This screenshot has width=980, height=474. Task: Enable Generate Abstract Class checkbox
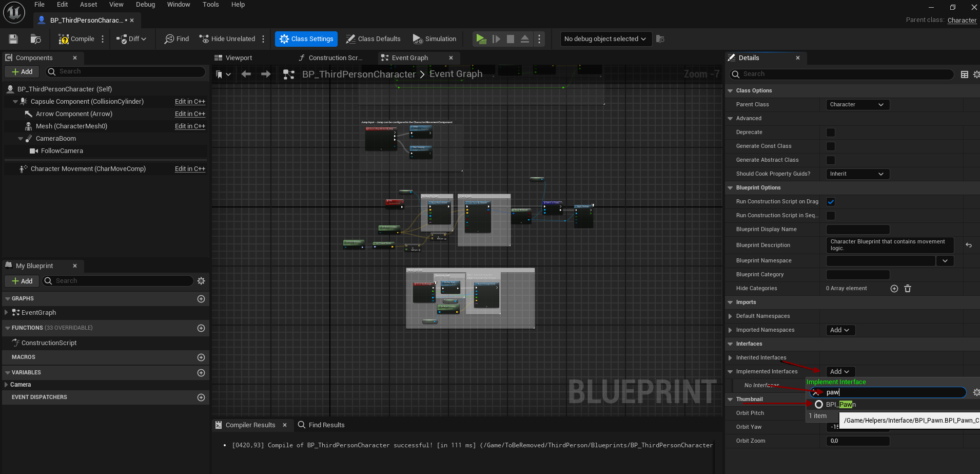[830, 160]
